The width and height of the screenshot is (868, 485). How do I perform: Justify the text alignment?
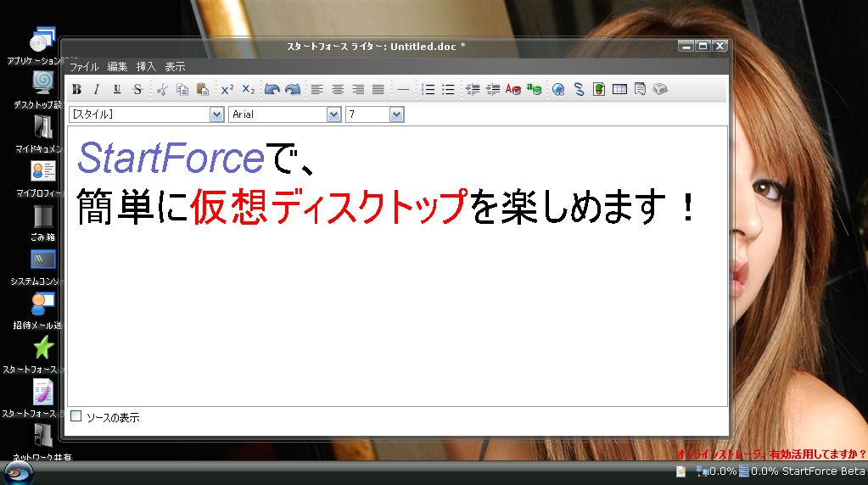click(378, 89)
